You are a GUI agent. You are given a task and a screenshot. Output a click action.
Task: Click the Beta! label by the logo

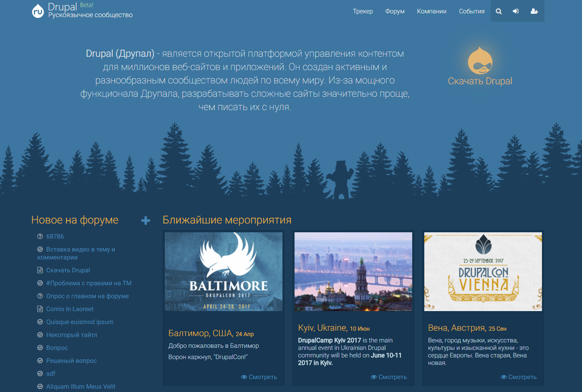[x=87, y=5]
